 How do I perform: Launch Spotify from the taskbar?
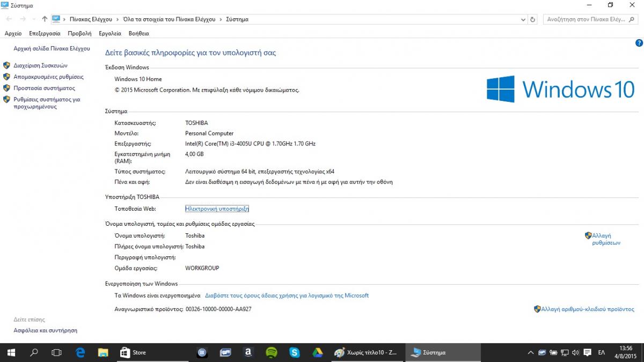pyautogui.click(x=271, y=352)
